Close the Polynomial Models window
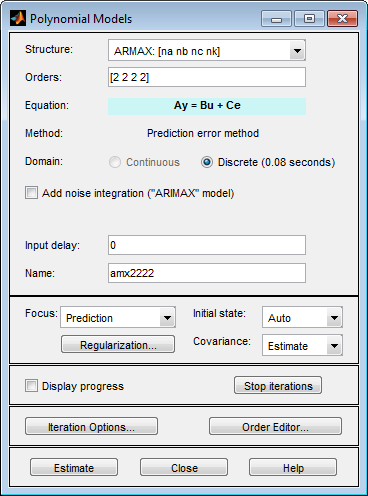 342,19
